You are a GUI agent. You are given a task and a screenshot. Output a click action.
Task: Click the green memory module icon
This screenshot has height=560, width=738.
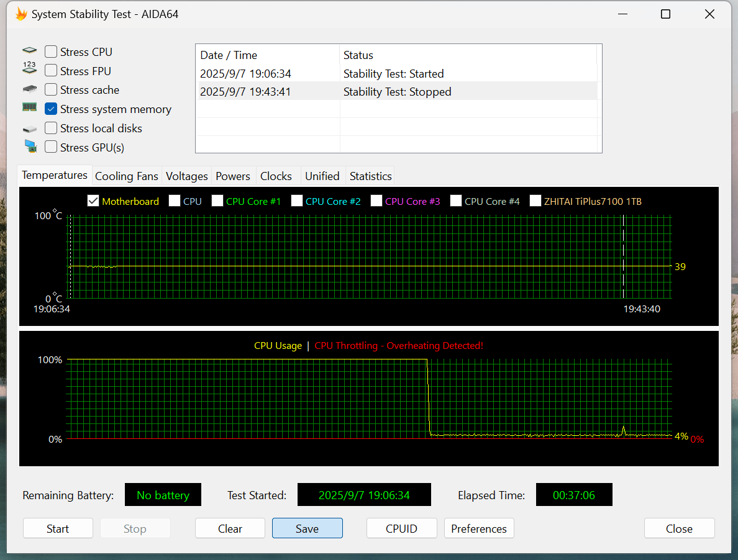(30, 107)
